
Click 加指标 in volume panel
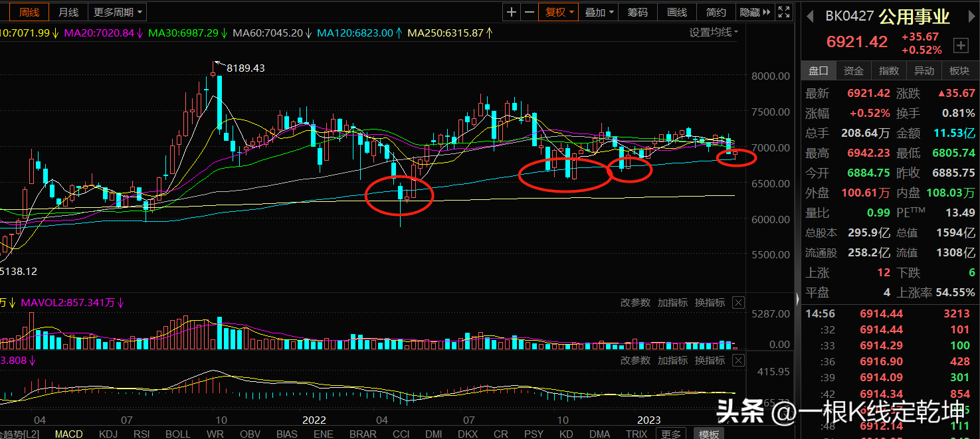672,303
